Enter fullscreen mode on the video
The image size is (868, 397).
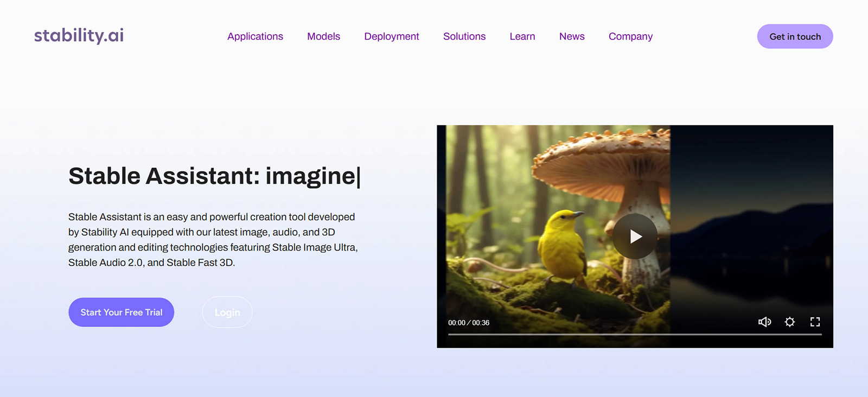815,322
